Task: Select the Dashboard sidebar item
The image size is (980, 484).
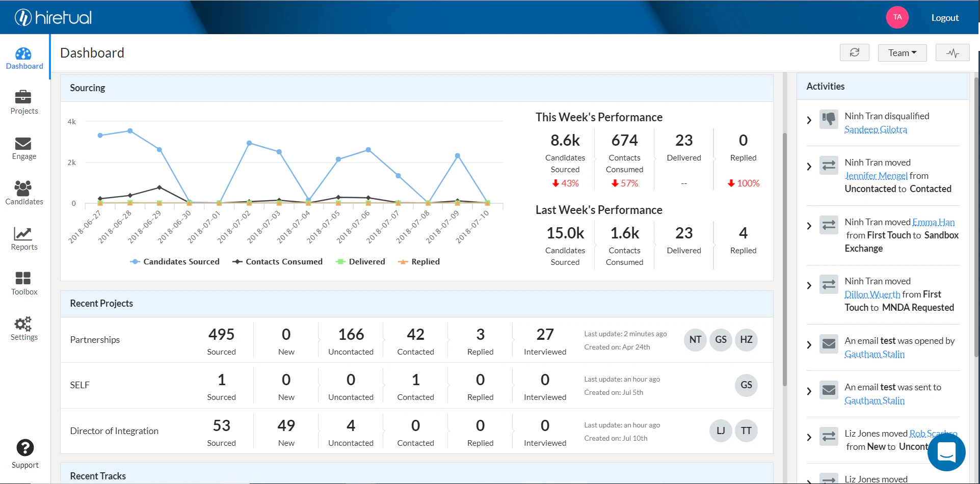Action: click(24, 59)
